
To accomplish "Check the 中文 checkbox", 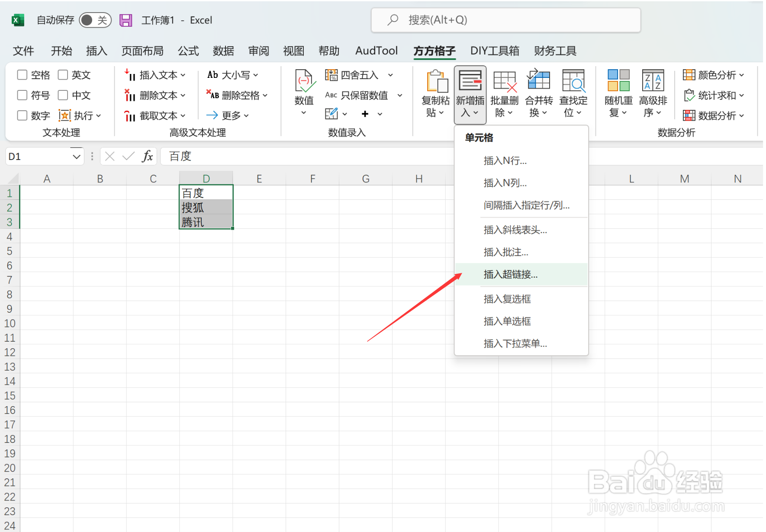I will (x=63, y=95).
